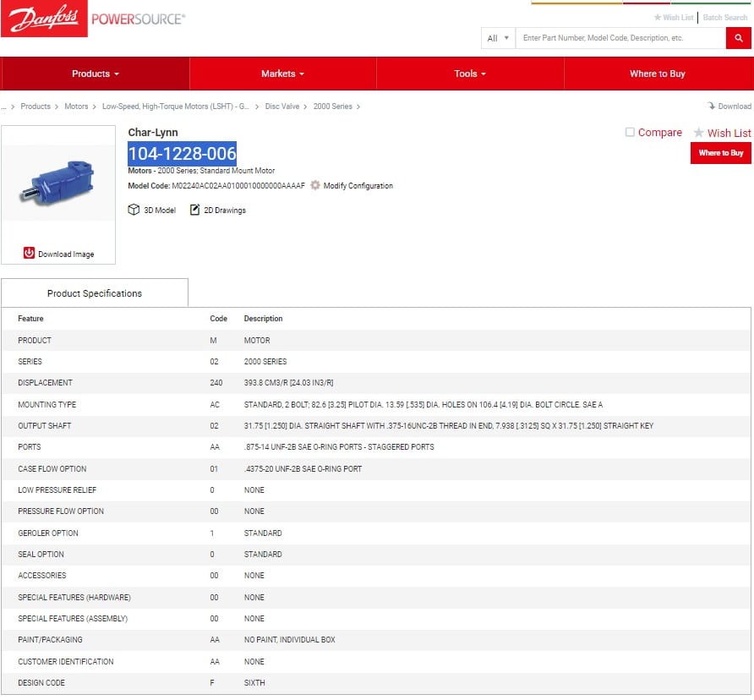
Task: Click the OUTPUT SHAFT row label
Action: [x=44, y=426]
